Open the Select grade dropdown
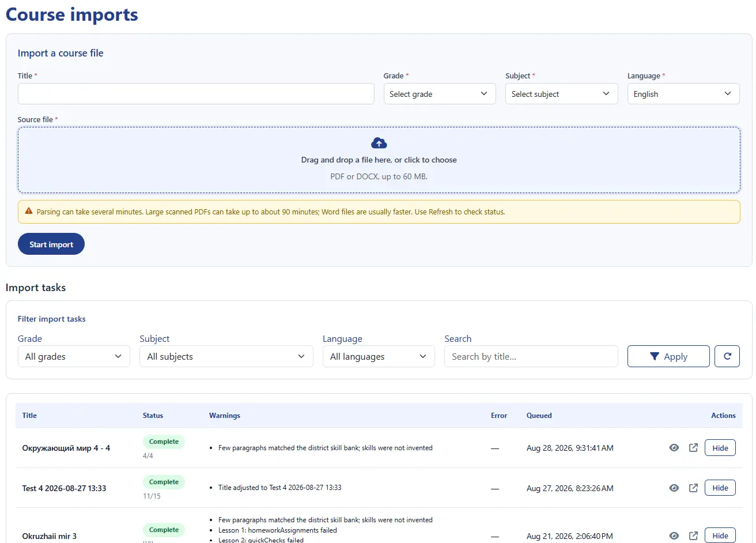Screen dimensions: 756x543 [440, 94]
